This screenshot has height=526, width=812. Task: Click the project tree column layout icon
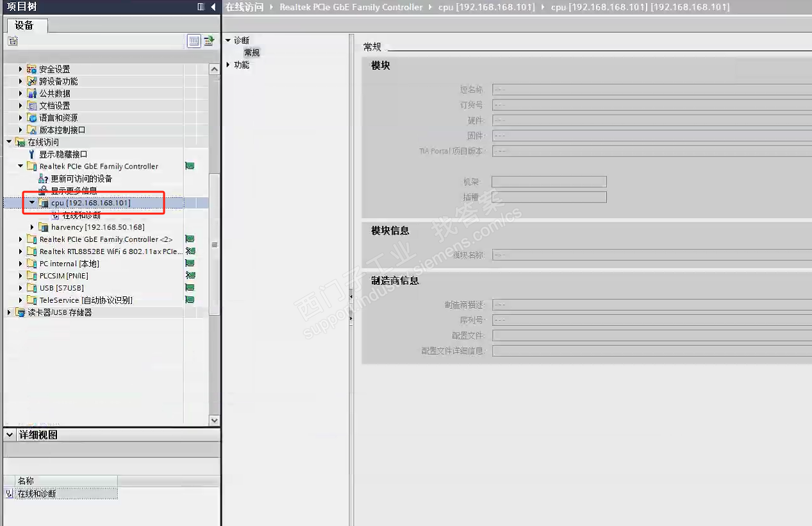[201, 6]
